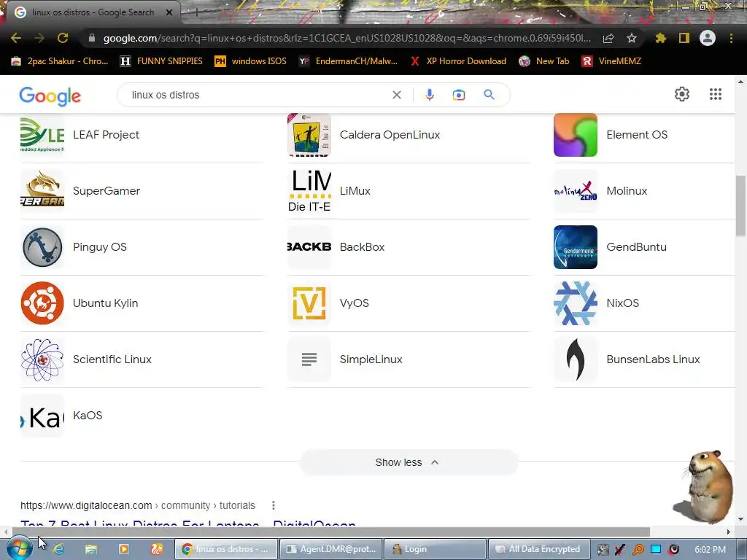Focus the Chrome address bar URL
Image resolution: width=747 pixels, height=560 pixels.
point(347,38)
